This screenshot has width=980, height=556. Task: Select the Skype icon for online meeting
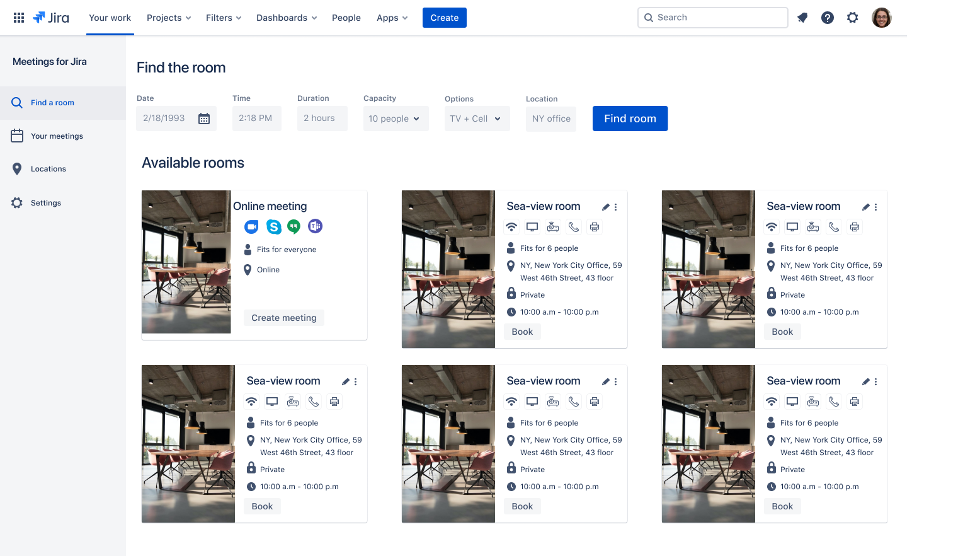point(273,226)
